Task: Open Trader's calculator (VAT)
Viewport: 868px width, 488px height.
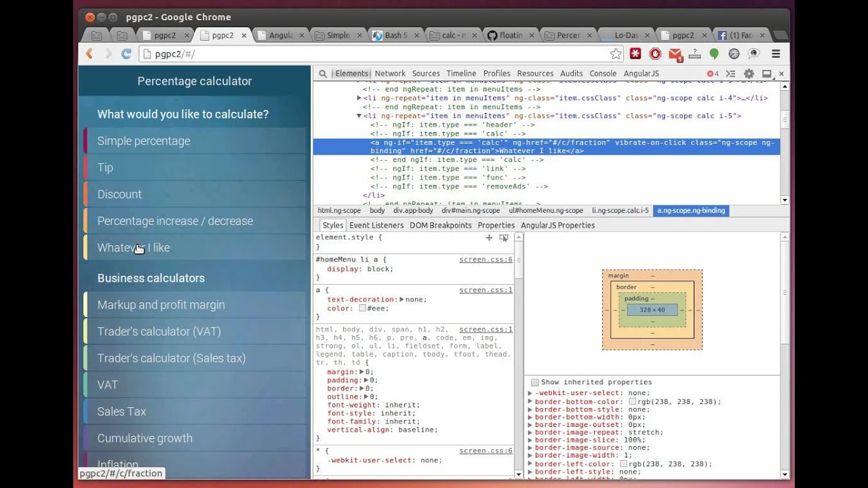Action: (195, 331)
